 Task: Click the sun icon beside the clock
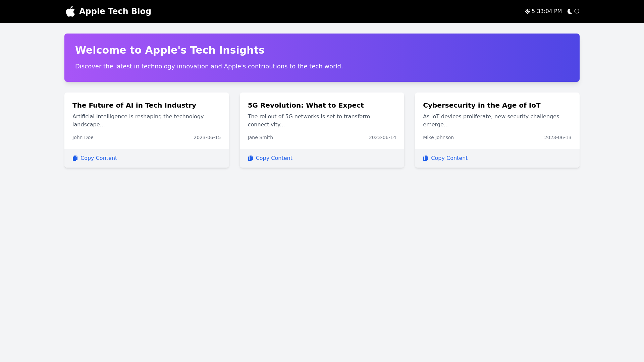(x=528, y=11)
